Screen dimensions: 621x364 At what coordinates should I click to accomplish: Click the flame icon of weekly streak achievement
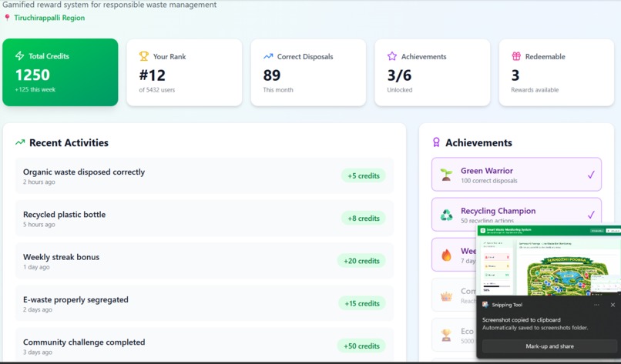[446, 255]
